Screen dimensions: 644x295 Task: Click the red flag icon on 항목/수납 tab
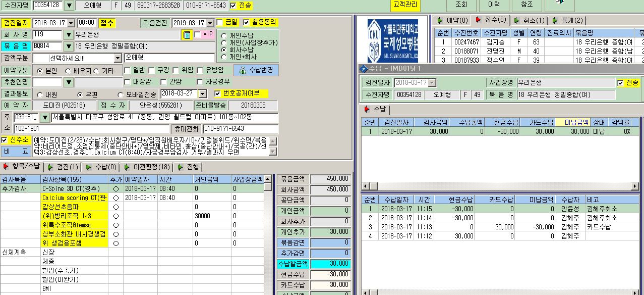pos(6,167)
